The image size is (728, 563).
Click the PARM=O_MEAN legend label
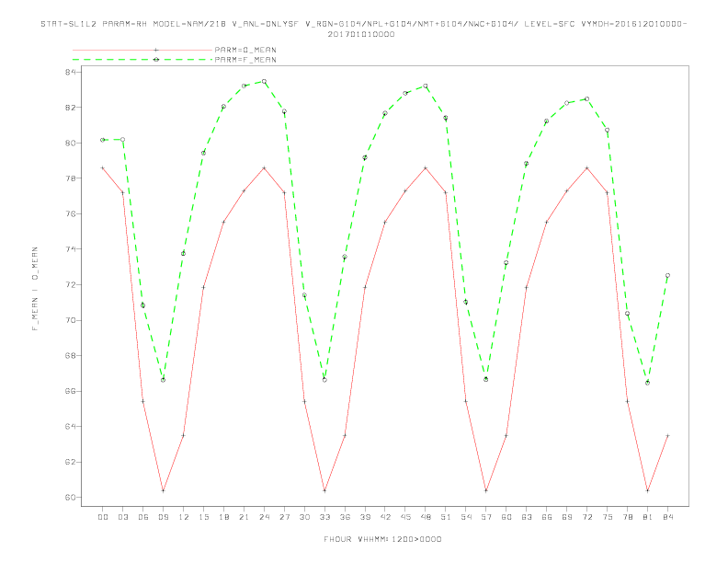coord(245,50)
